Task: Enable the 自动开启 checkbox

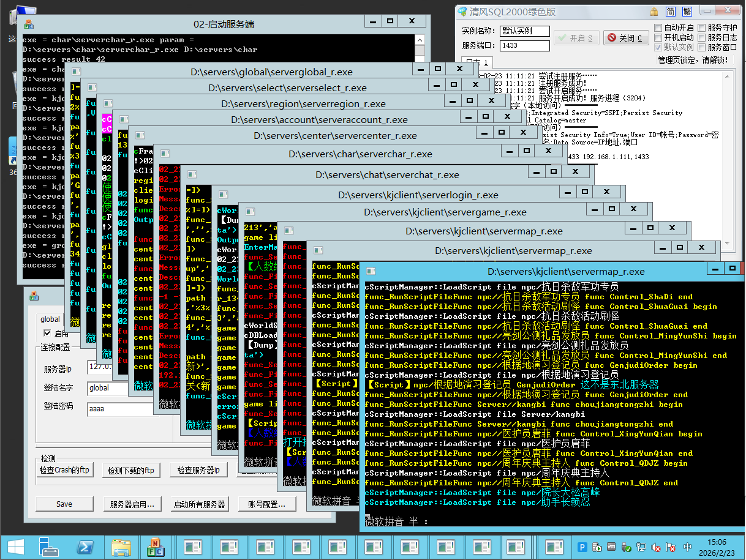Action: (x=658, y=28)
